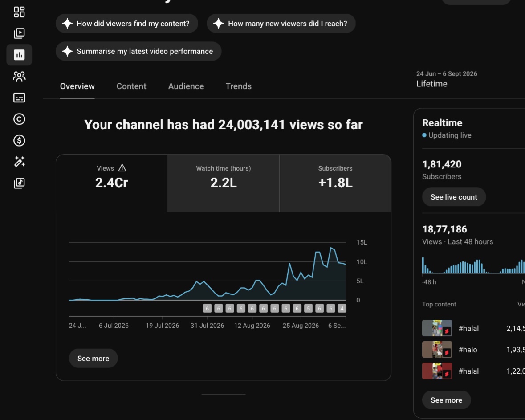This screenshot has height=420, width=525.
Task: Switch to the Audience tab
Action: pos(186,86)
